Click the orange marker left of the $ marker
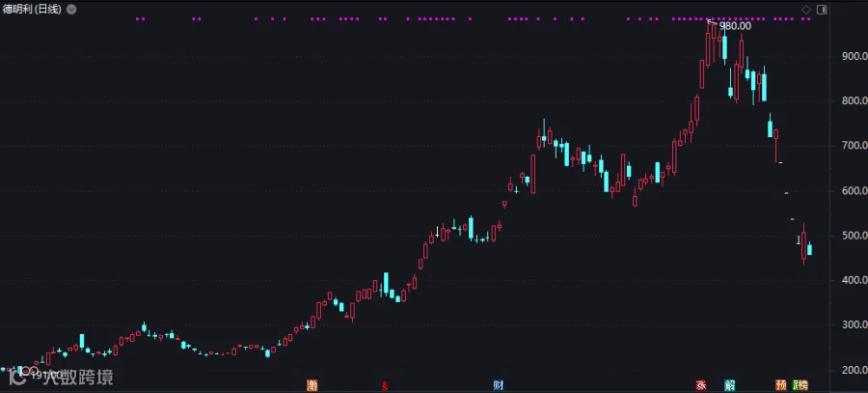This screenshot has width=868, height=393. tap(312, 385)
